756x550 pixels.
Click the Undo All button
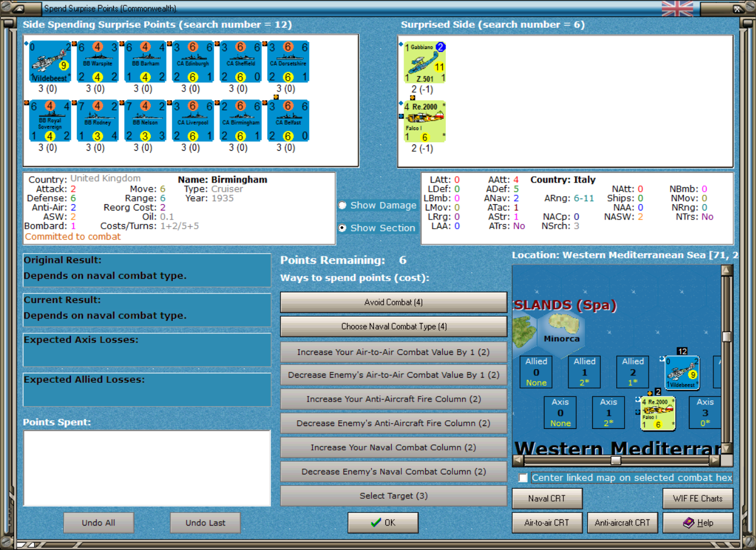98,523
